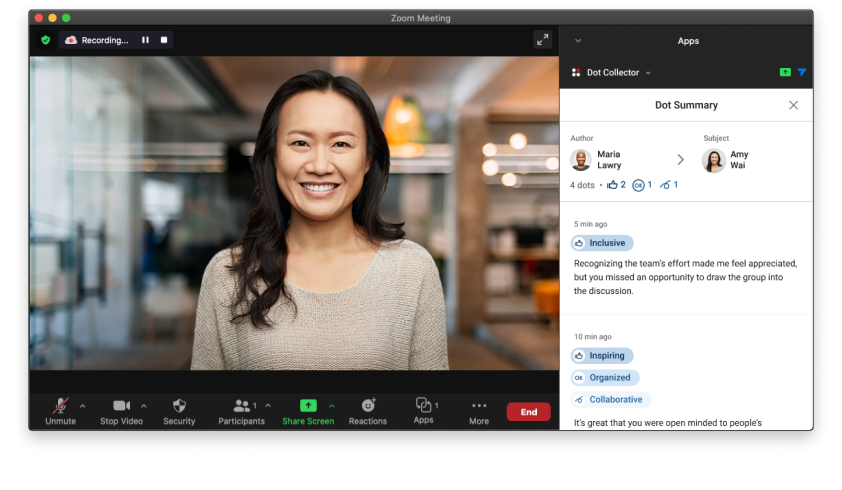Screen dimensions: 842x490
Task: Click the '4 dots' summary text
Action: tap(582, 185)
